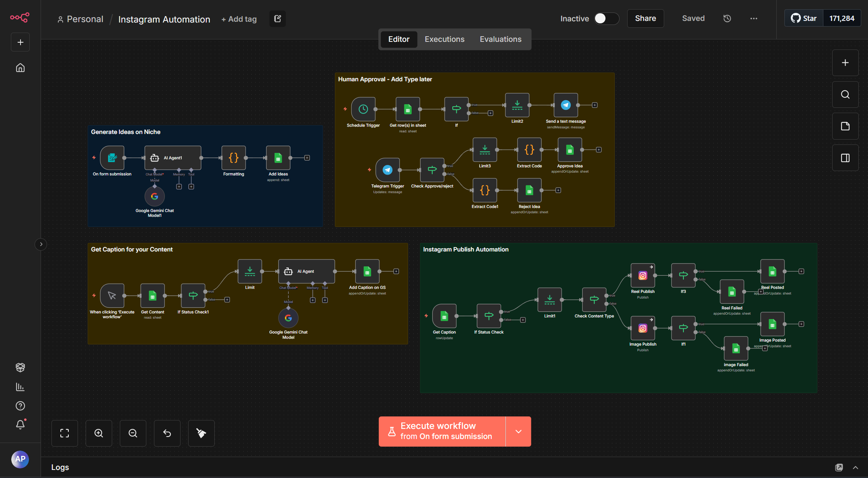Toggle the right side panel layout icon

point(845,158)
